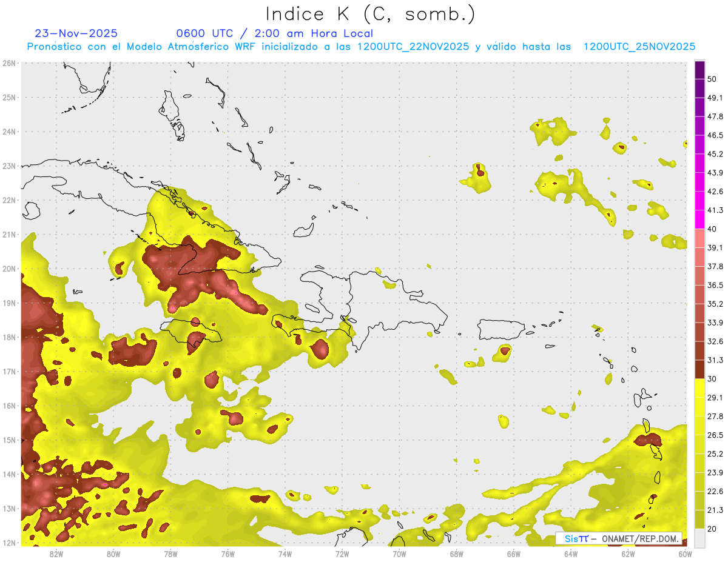The height and width of the screenshot is (562, 728).
Task: Click the colorbar label '33.9'
Action: click(x=715, y=323)
